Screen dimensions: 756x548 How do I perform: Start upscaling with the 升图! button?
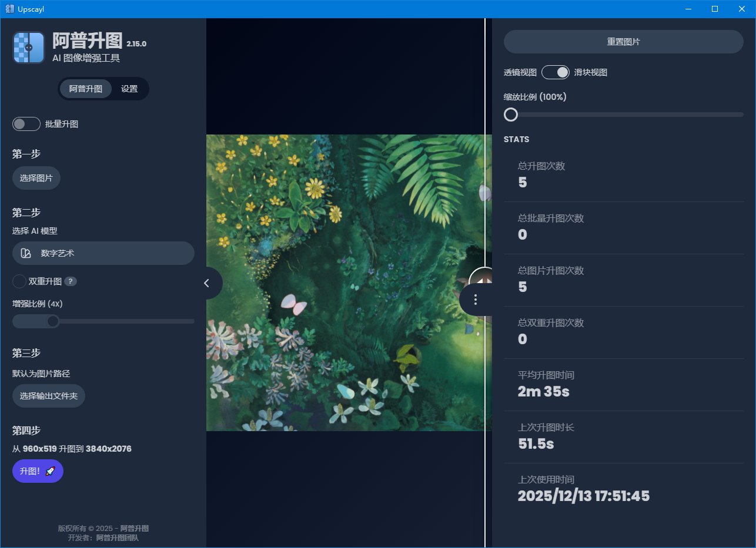click(x=38, y=471)
